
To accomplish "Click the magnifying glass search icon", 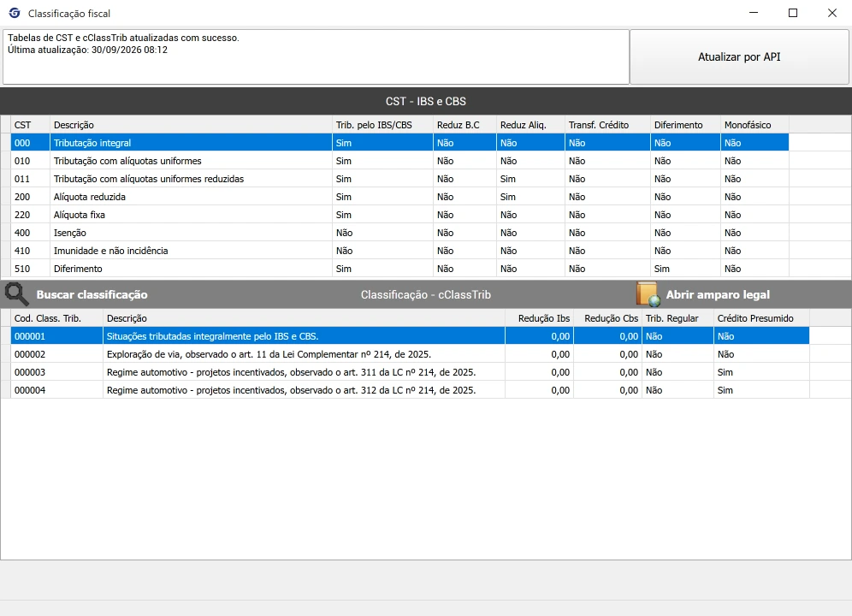I will 16,294.
